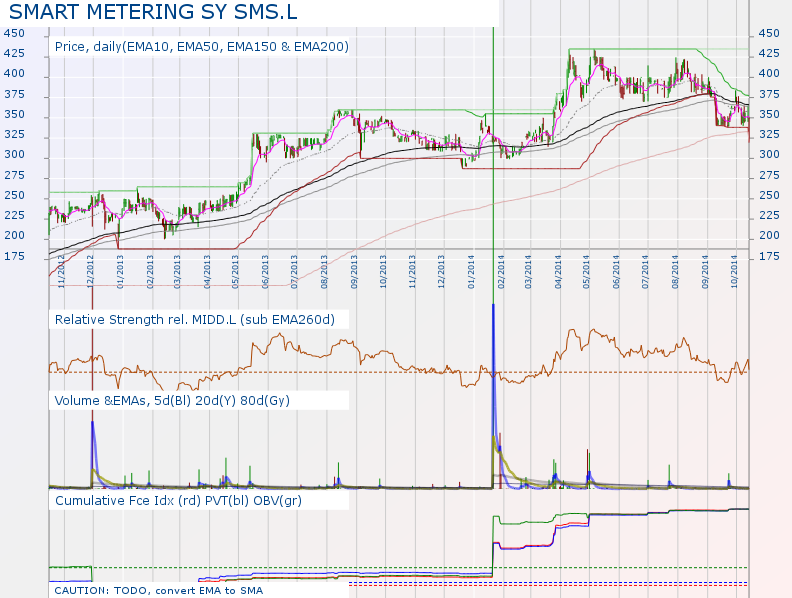Viewport: 792px width, 598px height.
Task: Click the 04/2013 date axis label
Action: 207,272
